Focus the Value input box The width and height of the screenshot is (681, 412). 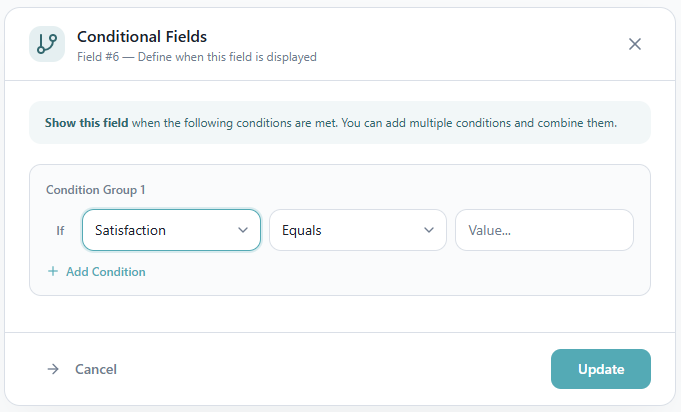(x=544, y=230)
